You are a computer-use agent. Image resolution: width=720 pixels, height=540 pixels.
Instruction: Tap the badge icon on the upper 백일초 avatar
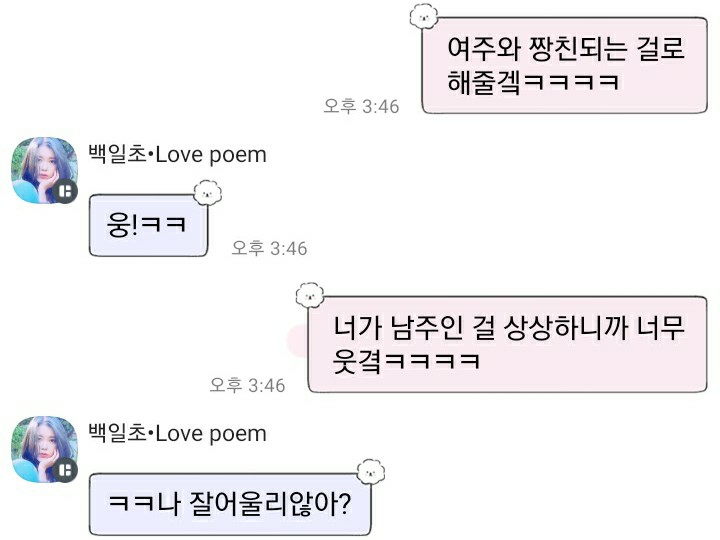(x=65, y=190)
